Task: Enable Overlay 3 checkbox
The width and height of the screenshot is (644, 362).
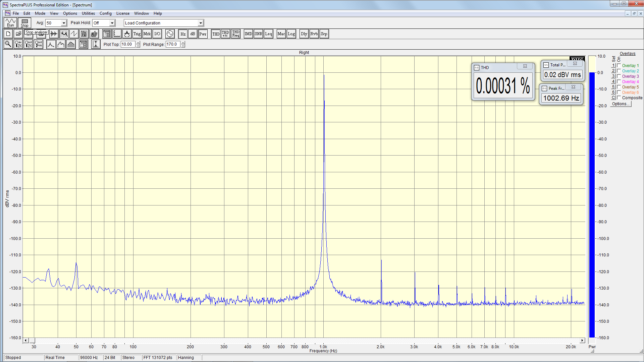Action: (x=619, y=76)
